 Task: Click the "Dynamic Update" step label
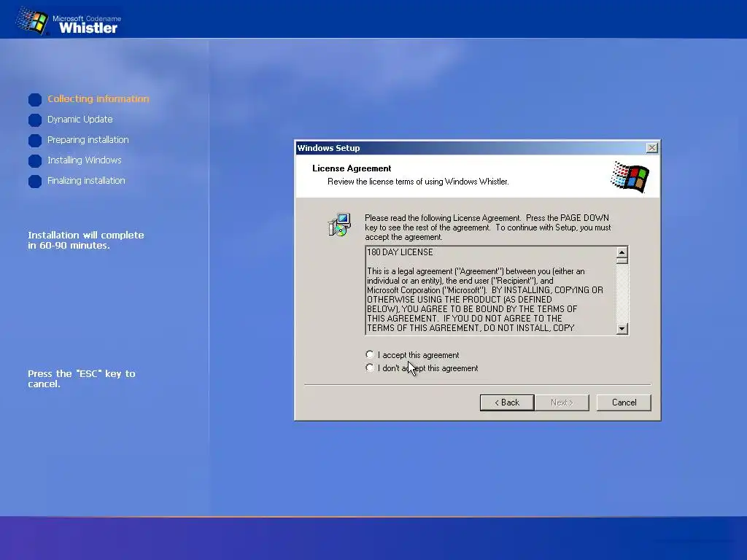(80, 119)
